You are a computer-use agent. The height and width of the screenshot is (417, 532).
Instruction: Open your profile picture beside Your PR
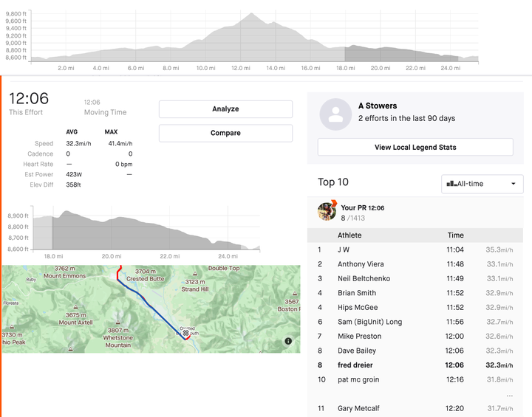tap(327, 211)
